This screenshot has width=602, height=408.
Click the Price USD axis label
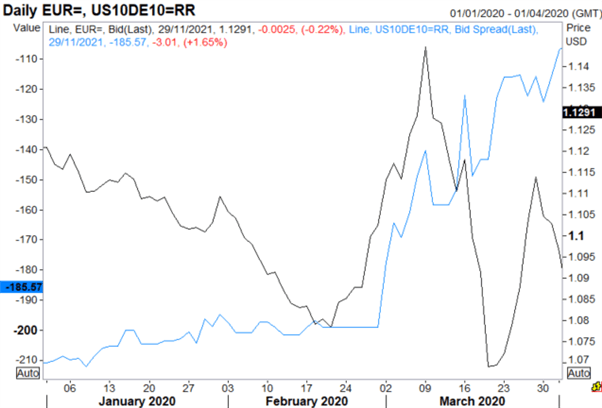coord(578,35)
